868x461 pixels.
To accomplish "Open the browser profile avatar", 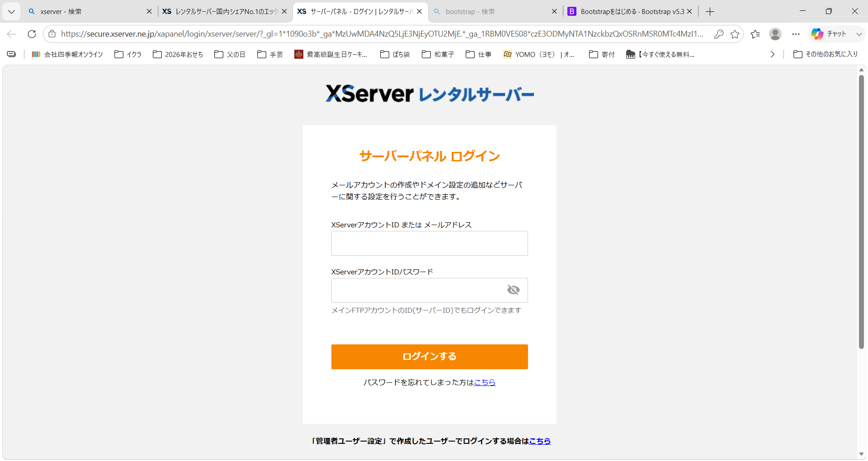I will coord(775,34).
